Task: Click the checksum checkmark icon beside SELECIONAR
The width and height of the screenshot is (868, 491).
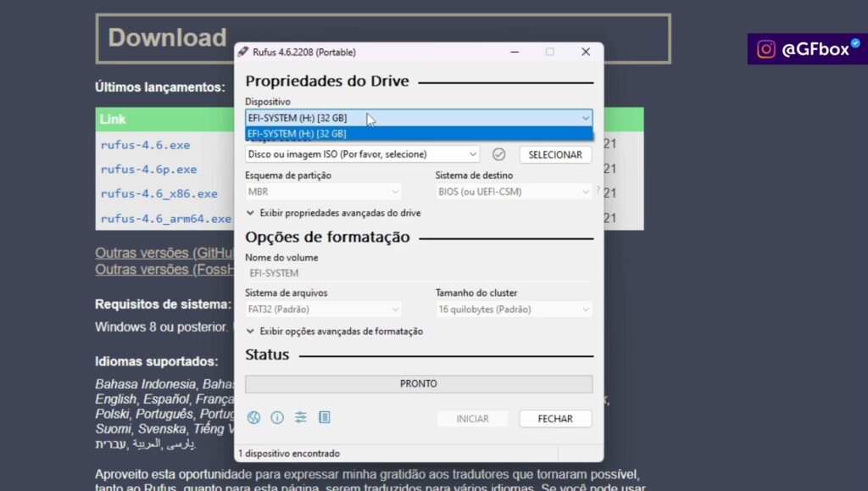Action: coord(499,154)
